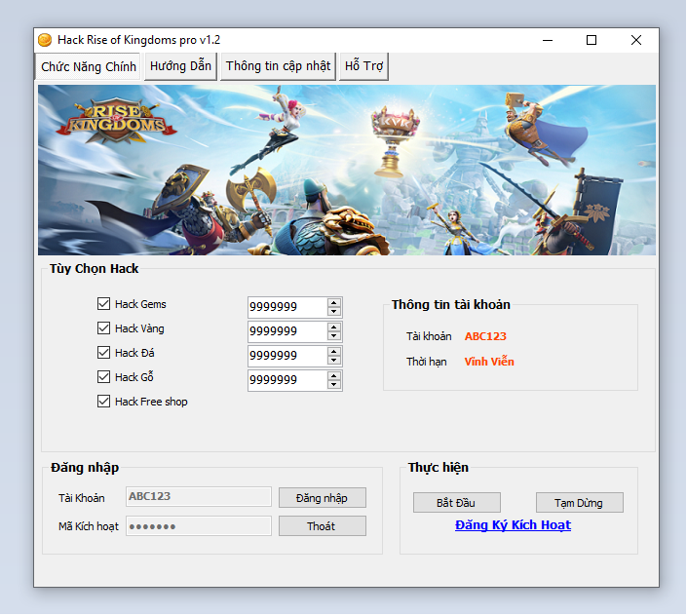
Task: Toggle the Hack Vàng checkbox
Action: coord(104,328)
